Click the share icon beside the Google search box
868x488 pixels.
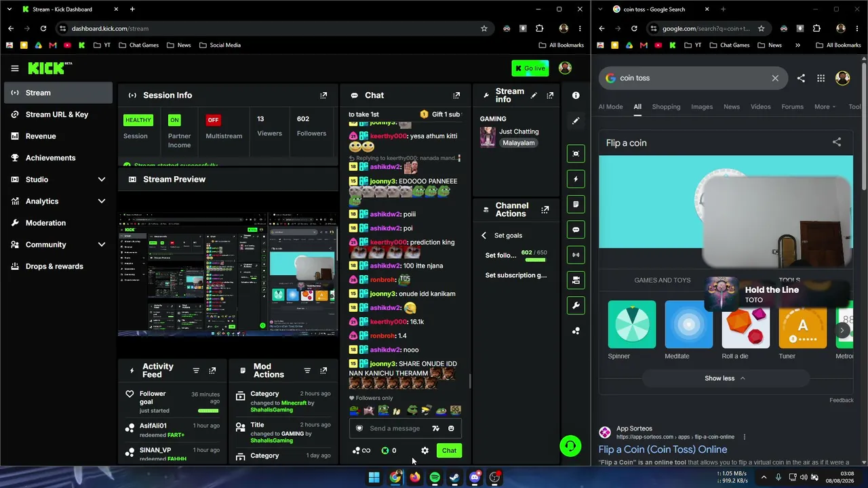click(x=801, y=78)
